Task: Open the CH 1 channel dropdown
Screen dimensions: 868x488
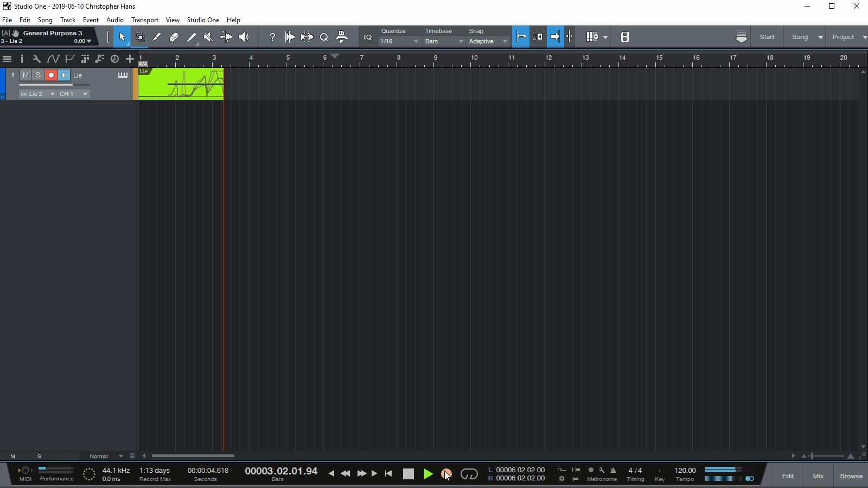Action: 74,94
